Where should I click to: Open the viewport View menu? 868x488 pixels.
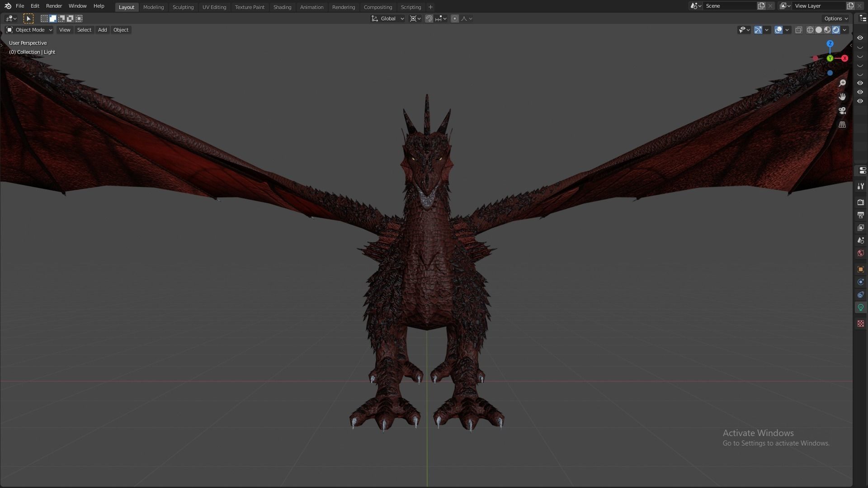click(65, 30)
